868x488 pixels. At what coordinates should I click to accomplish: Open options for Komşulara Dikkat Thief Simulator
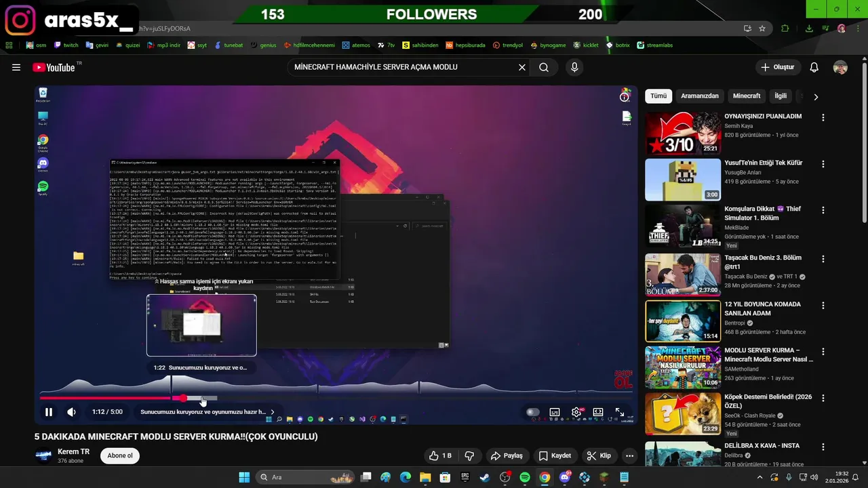823,211
